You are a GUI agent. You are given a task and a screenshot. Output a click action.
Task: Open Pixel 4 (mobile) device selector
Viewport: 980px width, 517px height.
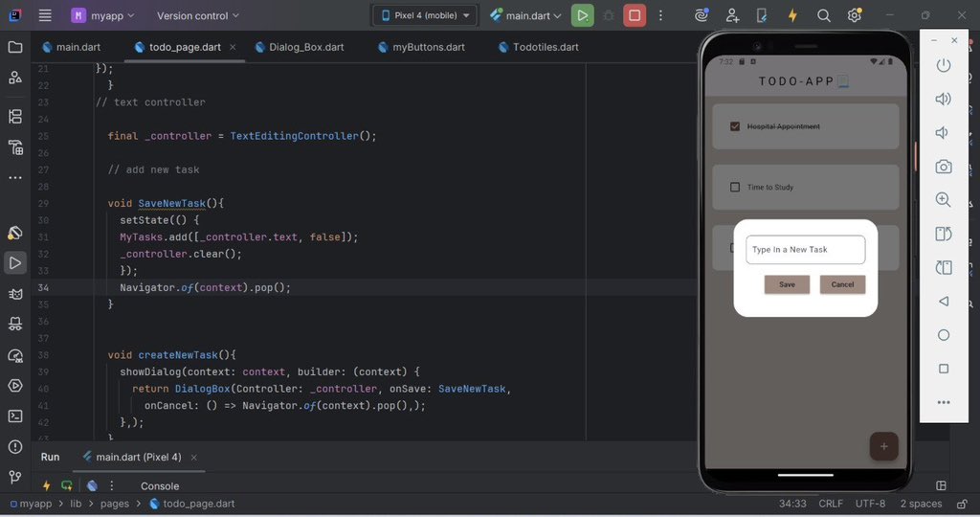[x=425, y=15]
